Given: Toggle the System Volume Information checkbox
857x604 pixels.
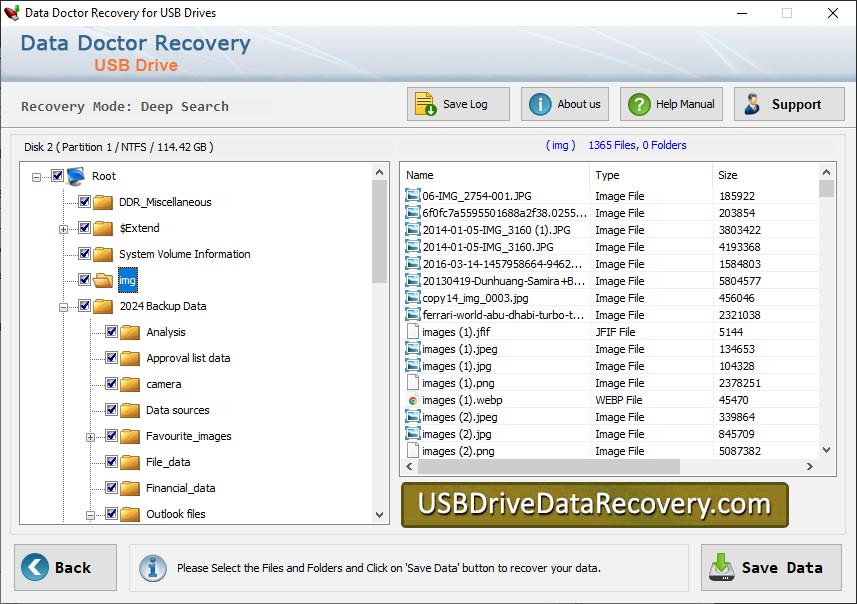Looking at the screenshot, I should click(x=85, y=253).
